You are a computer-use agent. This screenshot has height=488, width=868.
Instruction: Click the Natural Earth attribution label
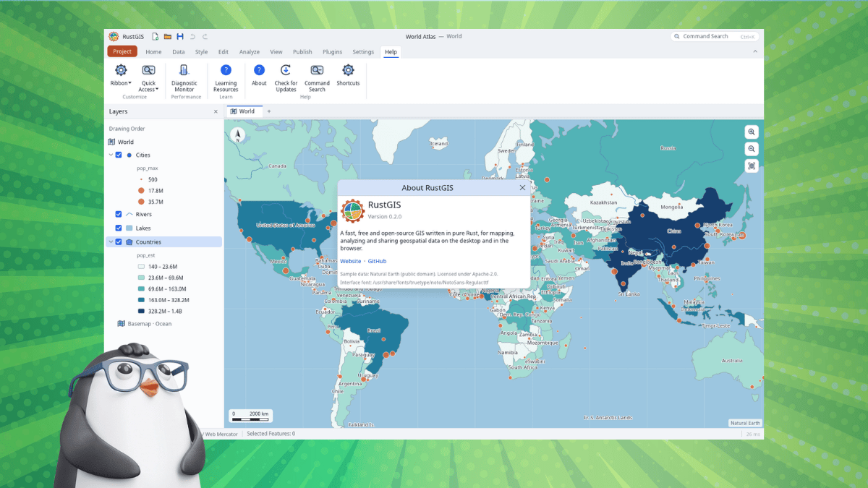[744, 423]
